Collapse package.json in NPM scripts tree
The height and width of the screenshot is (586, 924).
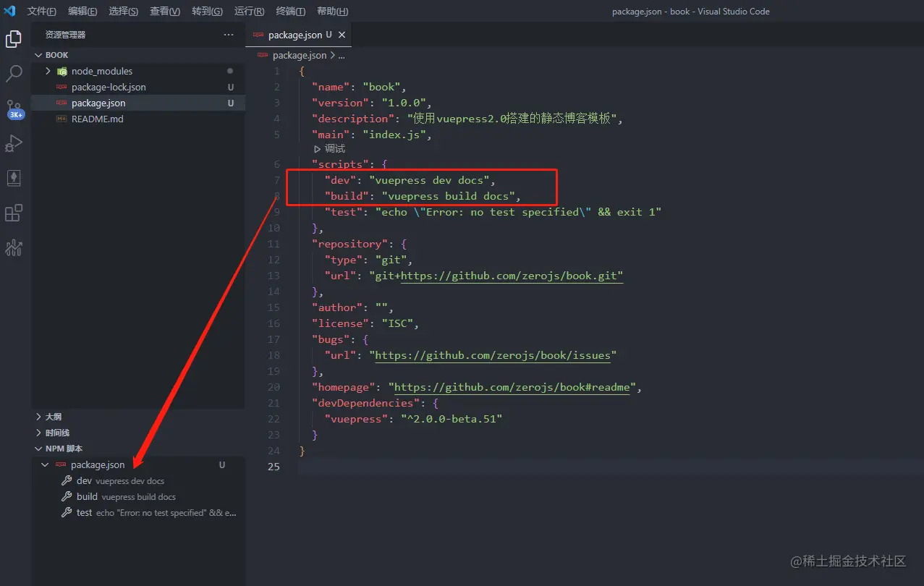pos(46,464)
